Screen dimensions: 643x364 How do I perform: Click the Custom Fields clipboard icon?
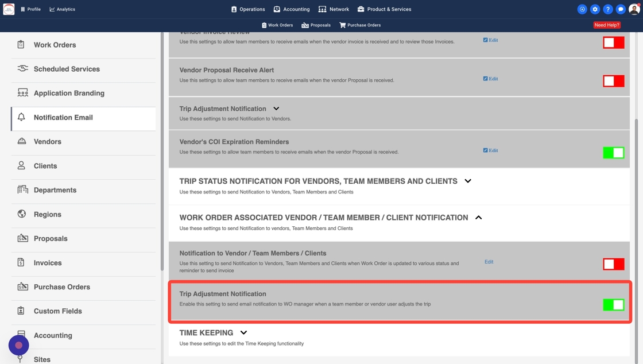(x=21, y=310)
